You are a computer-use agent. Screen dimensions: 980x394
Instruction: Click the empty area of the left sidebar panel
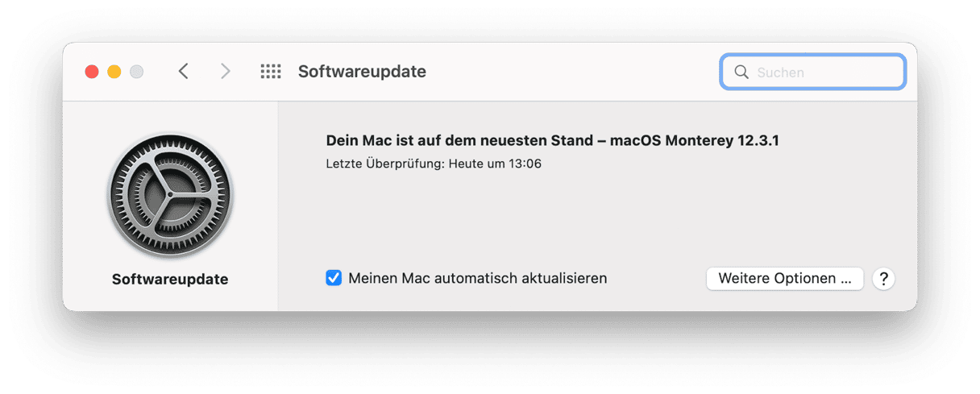(x=170, y=117)
